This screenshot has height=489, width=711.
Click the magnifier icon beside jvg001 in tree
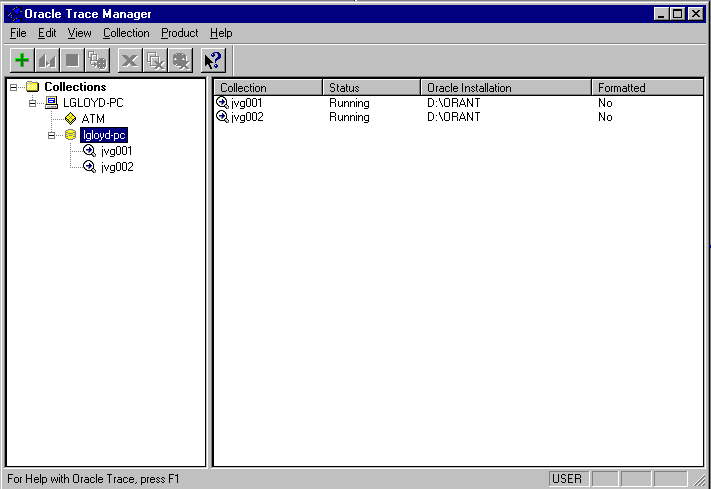89,151
